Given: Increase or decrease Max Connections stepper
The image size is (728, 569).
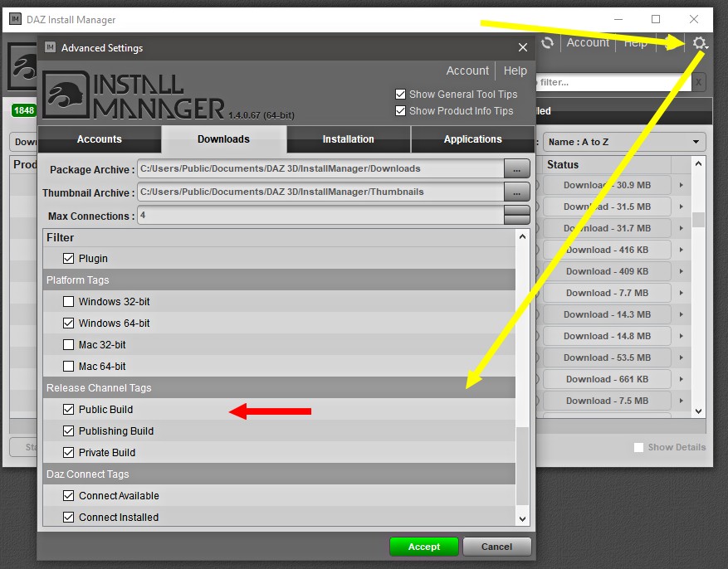Looking at the screenshot, I should 517,215.
